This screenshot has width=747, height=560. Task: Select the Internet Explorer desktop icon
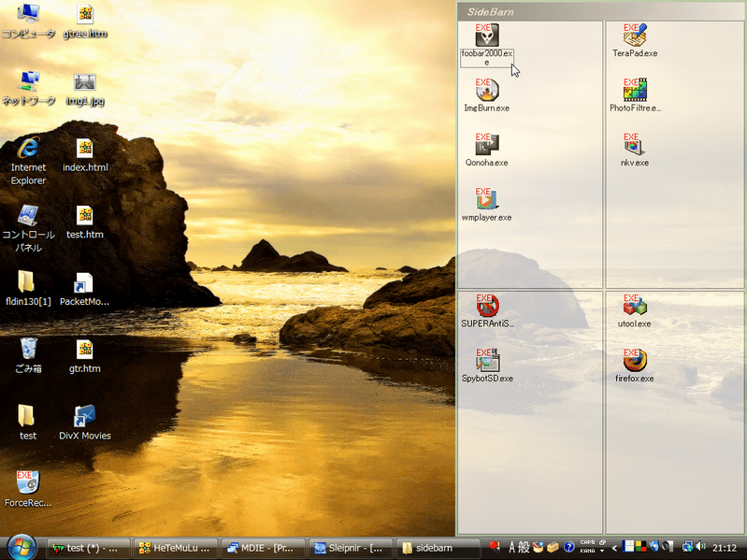point(28,149)
